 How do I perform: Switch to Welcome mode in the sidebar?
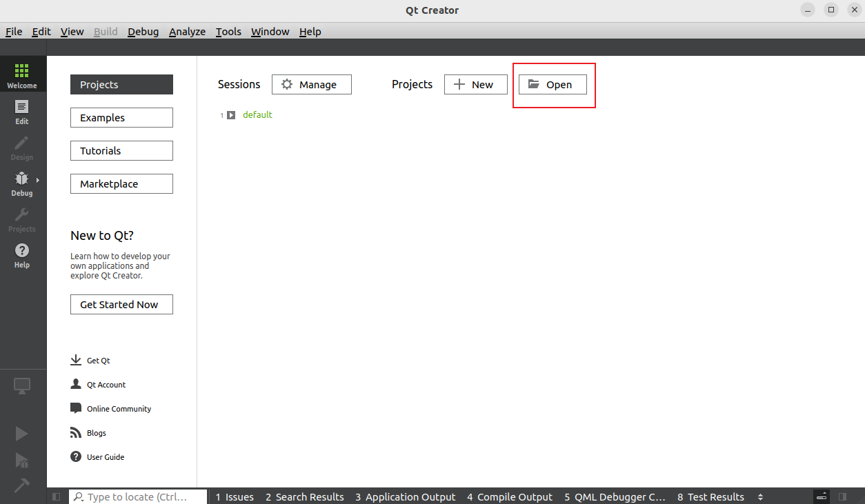[22, 76]
